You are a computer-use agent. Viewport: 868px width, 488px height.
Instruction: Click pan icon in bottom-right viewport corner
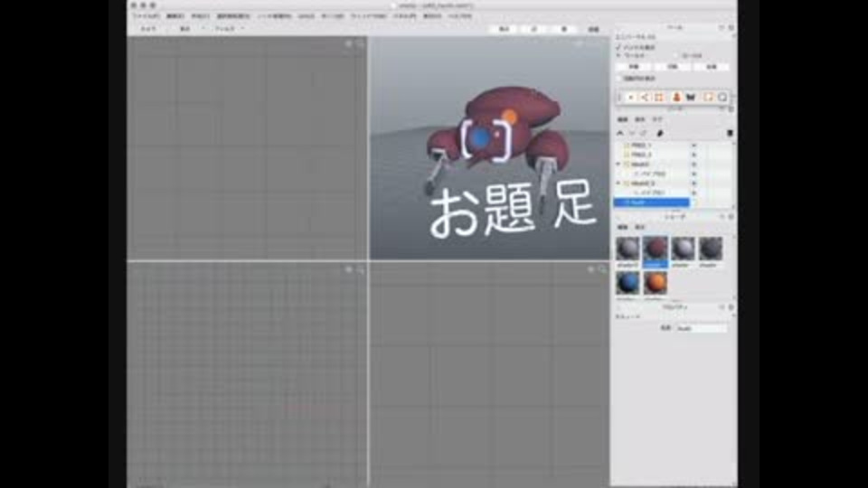[590, 269]
